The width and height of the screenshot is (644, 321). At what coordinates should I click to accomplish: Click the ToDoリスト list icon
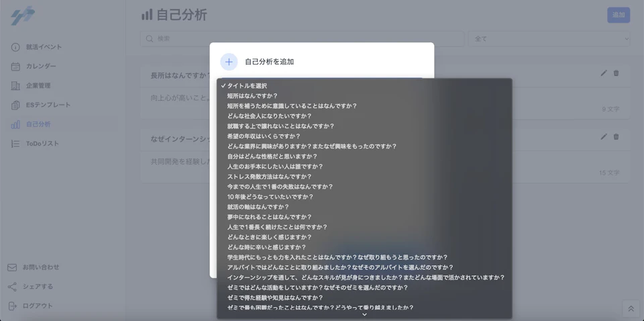tap(15, 144)
